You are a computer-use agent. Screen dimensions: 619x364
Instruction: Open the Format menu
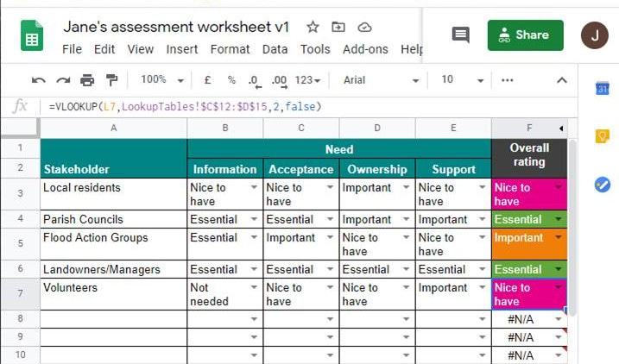click(230, 49)
